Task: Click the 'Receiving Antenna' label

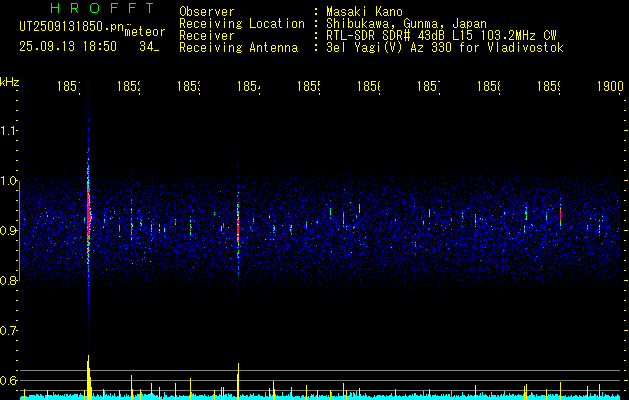Action: pyautogui.click(x=239, y=48)
